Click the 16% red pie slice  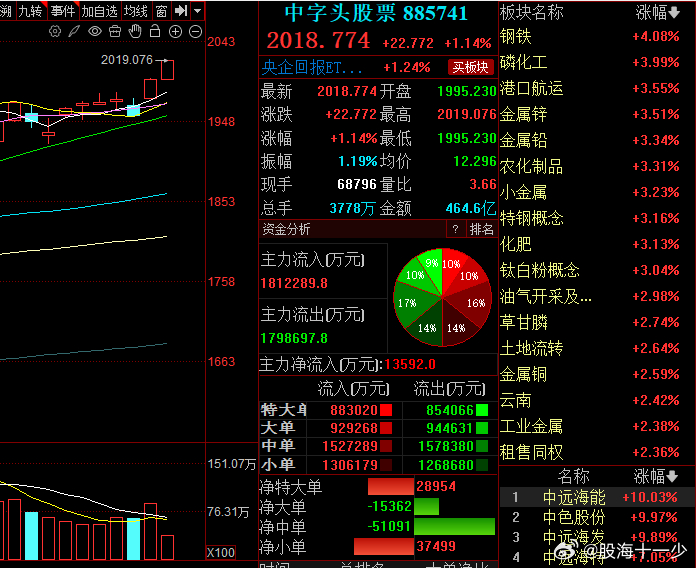pyautogui.click(x=471, y=304)
